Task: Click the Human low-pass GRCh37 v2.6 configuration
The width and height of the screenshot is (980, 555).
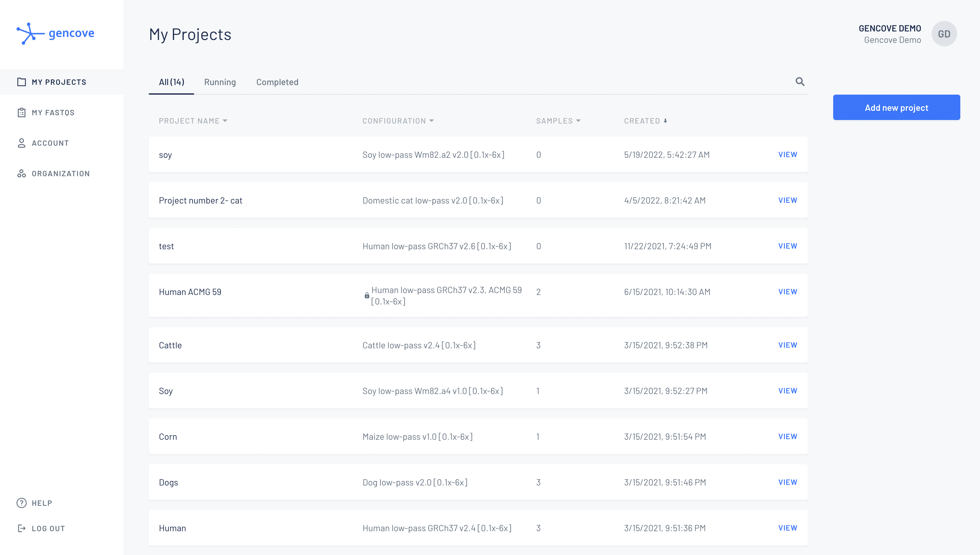Action: pyautogui.click(x=437, y=246)
